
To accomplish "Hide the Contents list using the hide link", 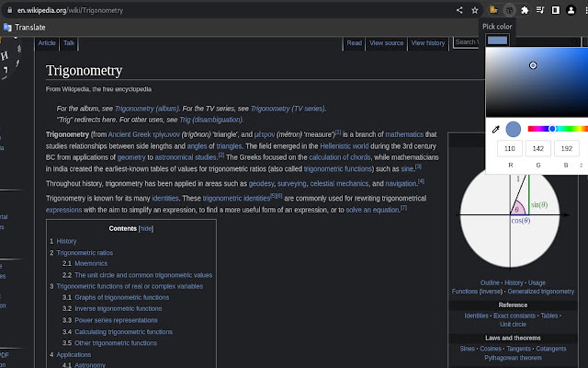I will (146, 228).
